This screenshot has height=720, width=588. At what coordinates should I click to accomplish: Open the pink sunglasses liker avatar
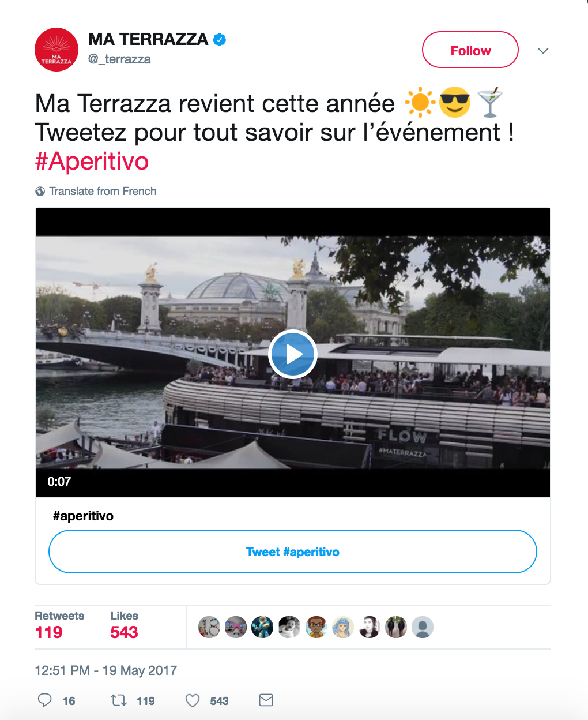tap(235, 627)
